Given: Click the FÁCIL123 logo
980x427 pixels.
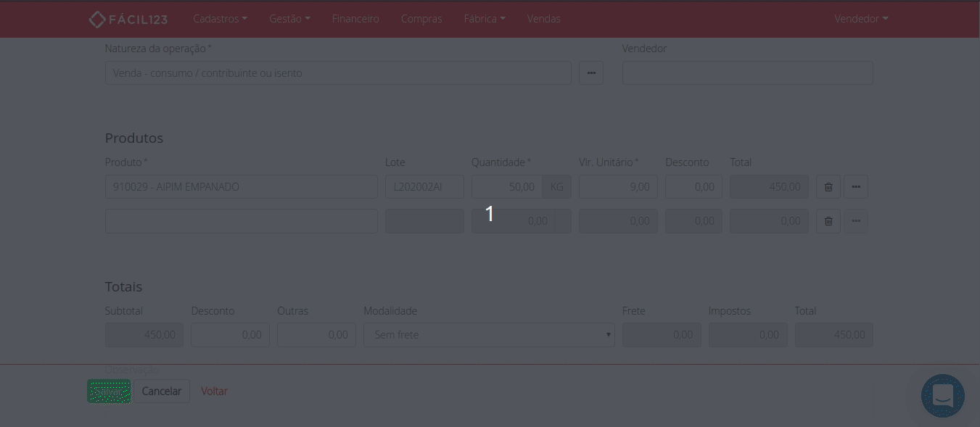Looking at the screenshot, I should [x=128, y=19].
